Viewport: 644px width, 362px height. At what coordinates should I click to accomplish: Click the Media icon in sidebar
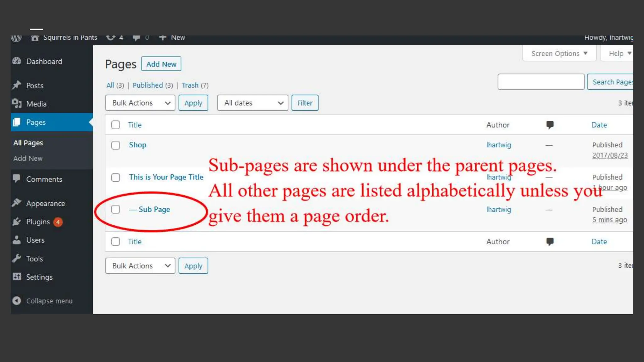pyautogui.click(x=17, y=103)
